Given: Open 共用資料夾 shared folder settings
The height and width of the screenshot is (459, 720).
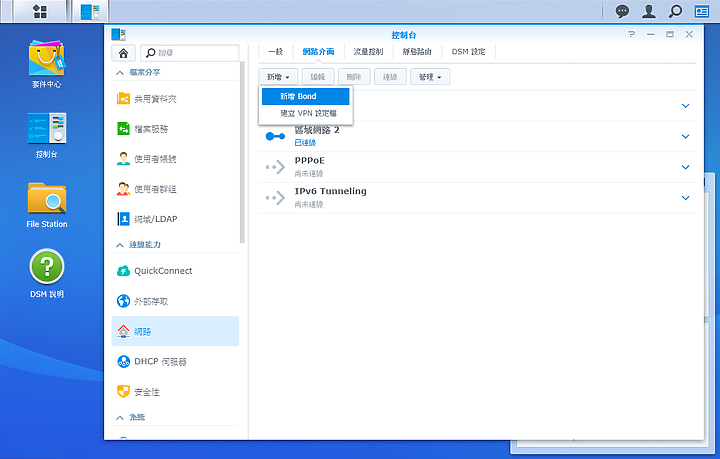Looking at the screenshot, I should [x=175, y=99].
